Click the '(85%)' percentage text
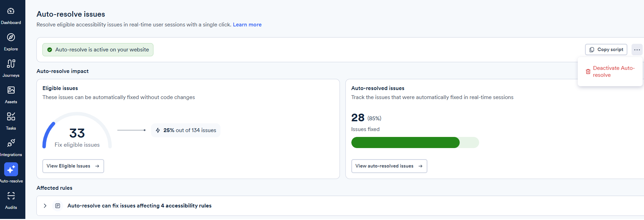The width and height of the screenshot is (644, 220). (374, 119)
